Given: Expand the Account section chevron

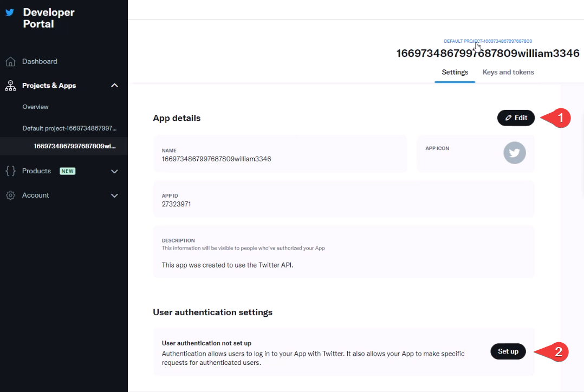Looking at the screenshot, I should point(114,195).
